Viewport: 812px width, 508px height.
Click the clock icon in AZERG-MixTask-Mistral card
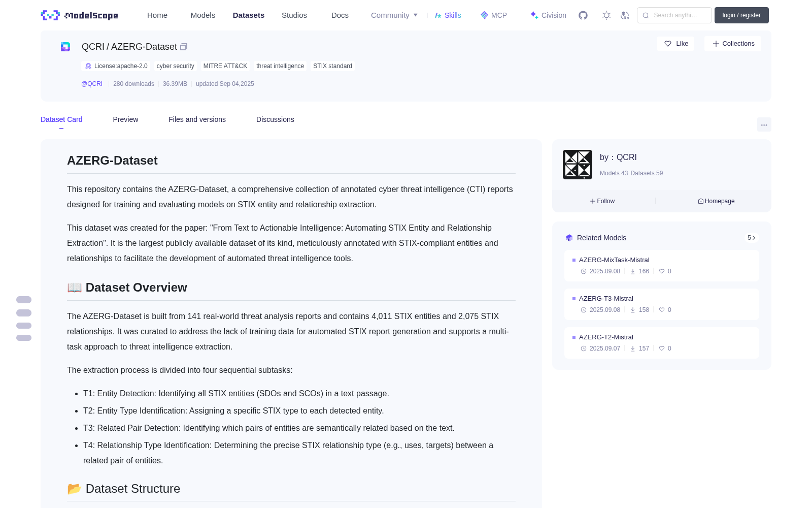pos(584,271)
